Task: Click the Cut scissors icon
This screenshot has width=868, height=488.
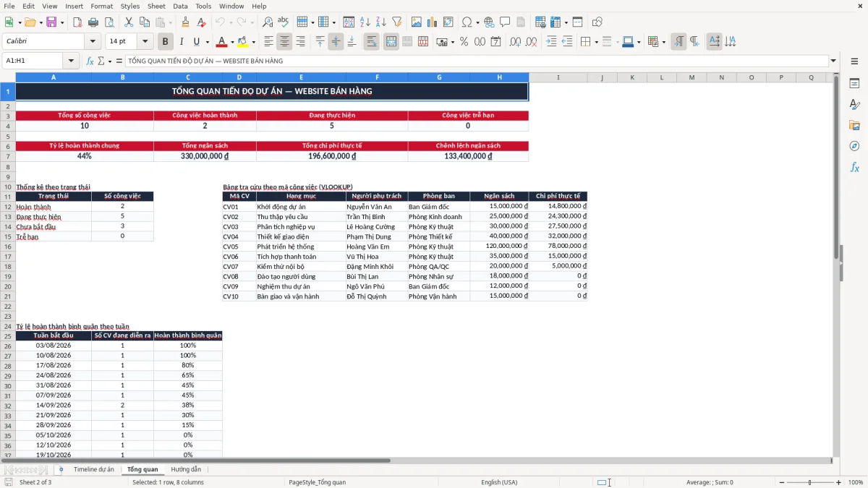Action: [129, 22]
